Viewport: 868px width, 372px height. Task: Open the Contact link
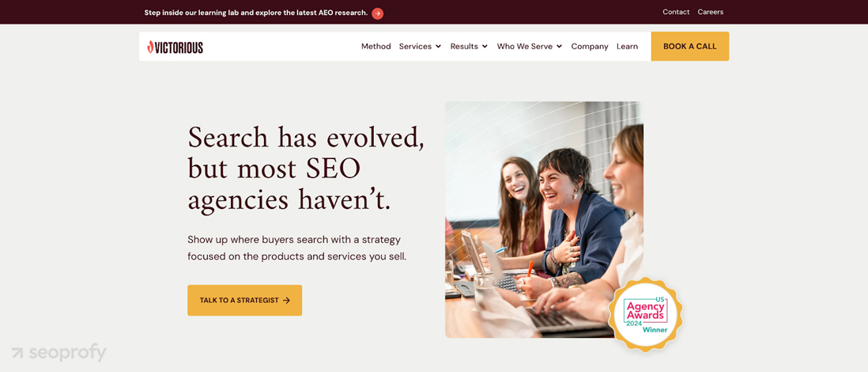(676, 12)
